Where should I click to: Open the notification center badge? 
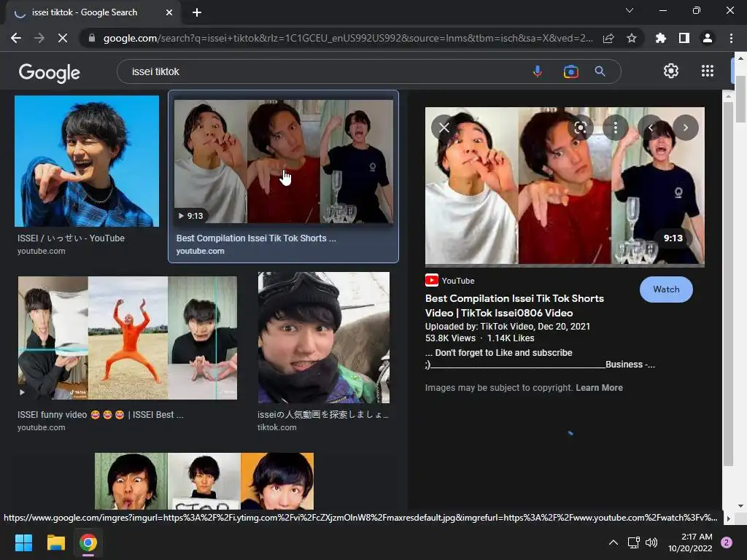[727, 542]
